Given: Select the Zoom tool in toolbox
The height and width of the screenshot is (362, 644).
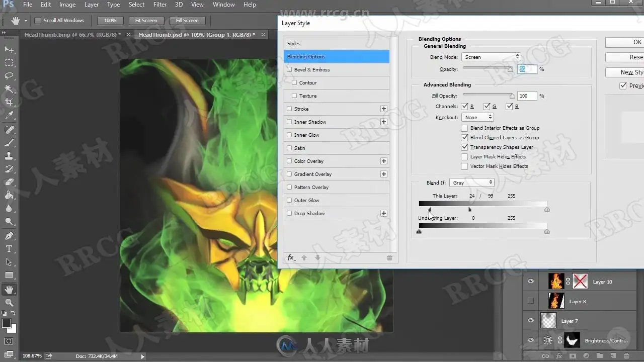Looking at the screenshot, I should pos(9,302).
